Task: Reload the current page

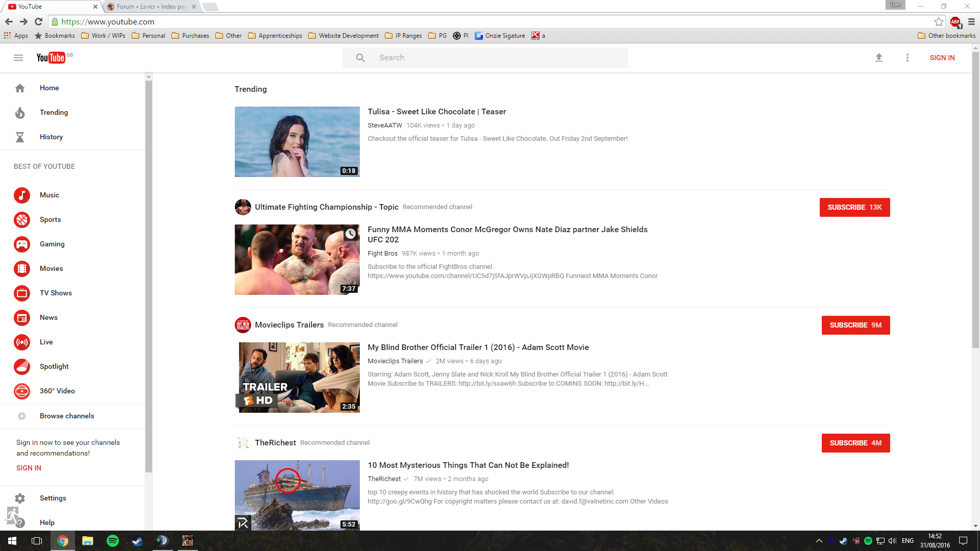Action: coord(38,21)
